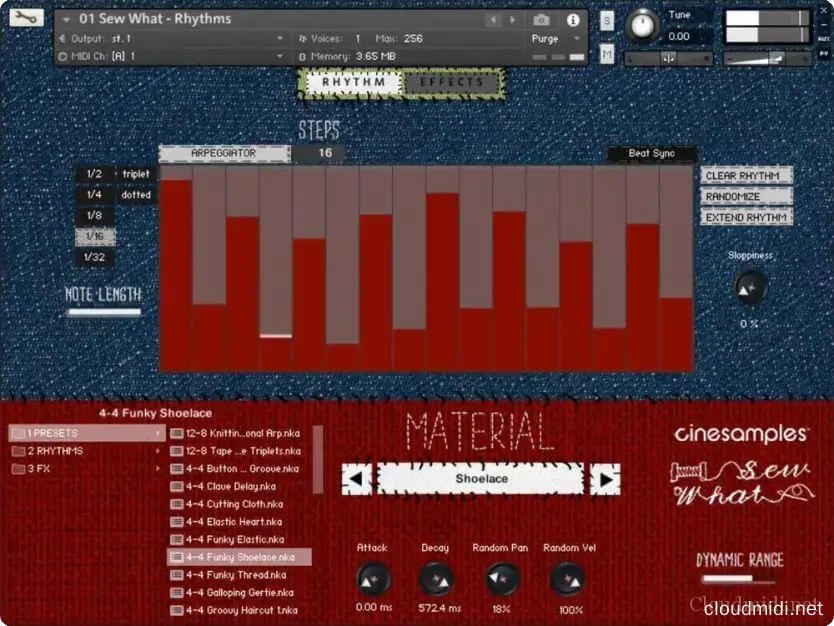Solo the instrument with the S button
Viewport: 834px width, 626px height.
(x=607, y=21)
